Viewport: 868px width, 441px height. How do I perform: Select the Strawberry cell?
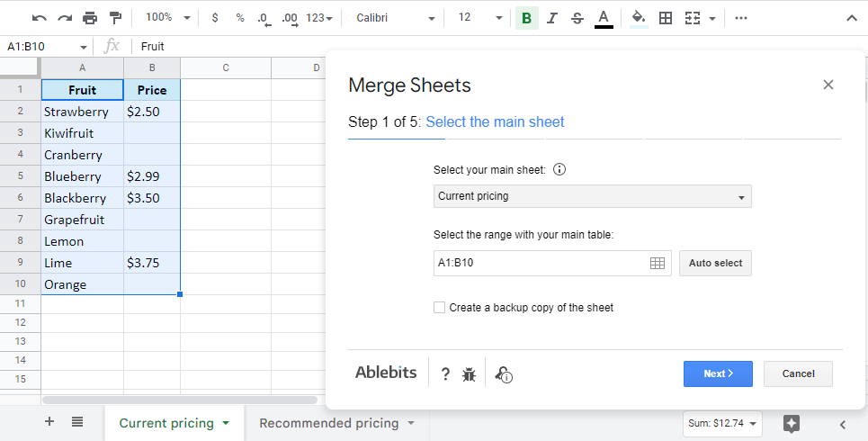(x=83, y=112)
